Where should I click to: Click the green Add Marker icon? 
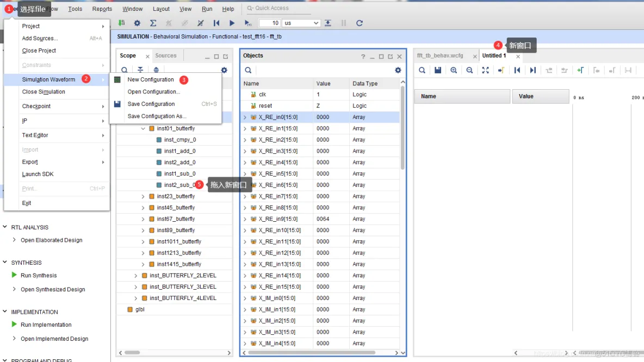[x=580, y=70]
